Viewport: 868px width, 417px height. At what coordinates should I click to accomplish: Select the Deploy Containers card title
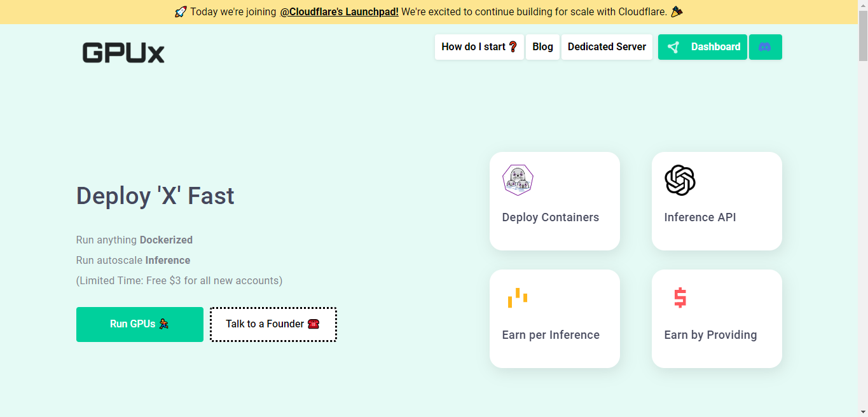pos(551,217)
